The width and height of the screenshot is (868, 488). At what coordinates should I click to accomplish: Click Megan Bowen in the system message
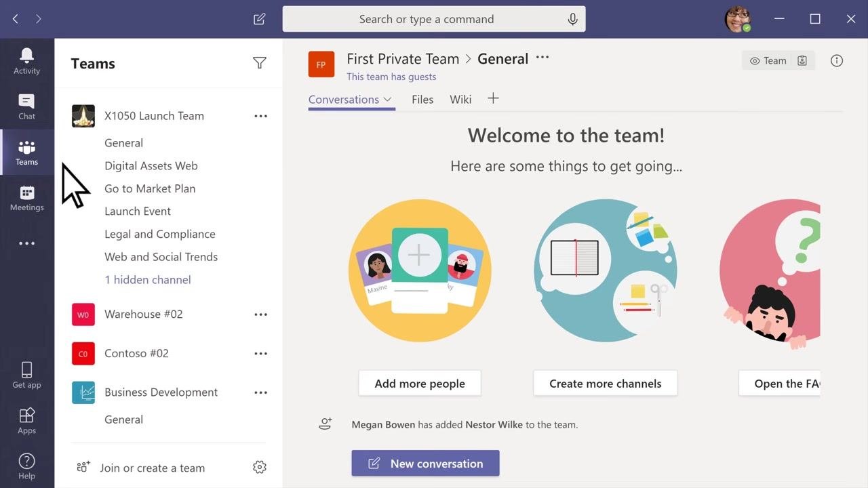[x=383, y=425]
